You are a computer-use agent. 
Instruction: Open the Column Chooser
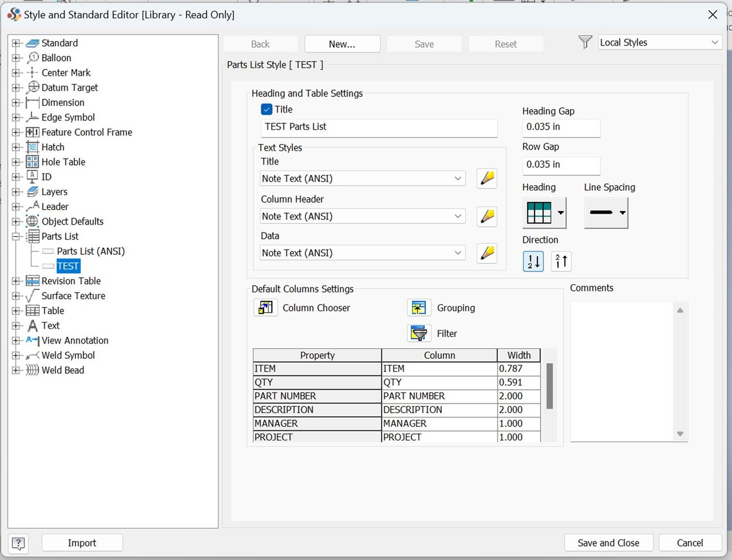(x=266, y=308)
